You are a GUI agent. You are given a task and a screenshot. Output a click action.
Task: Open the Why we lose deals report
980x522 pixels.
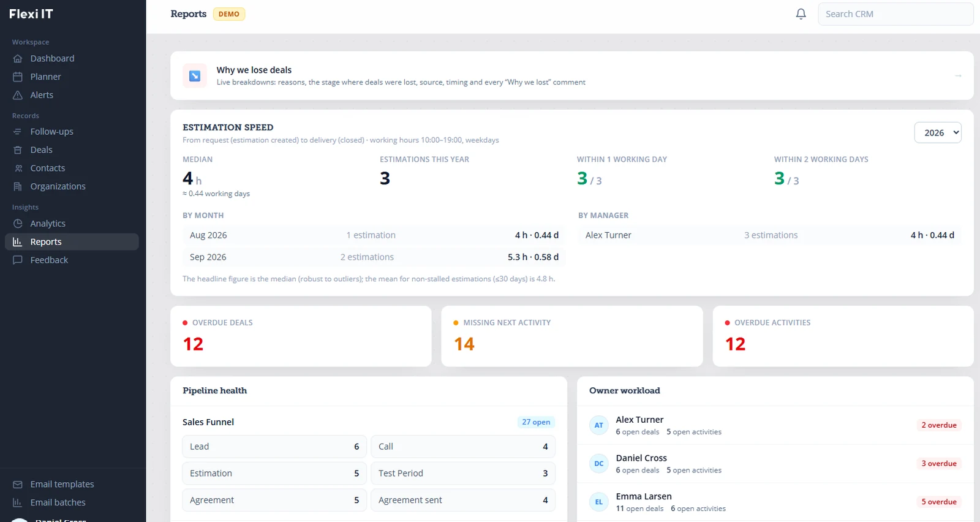[571, 76]
